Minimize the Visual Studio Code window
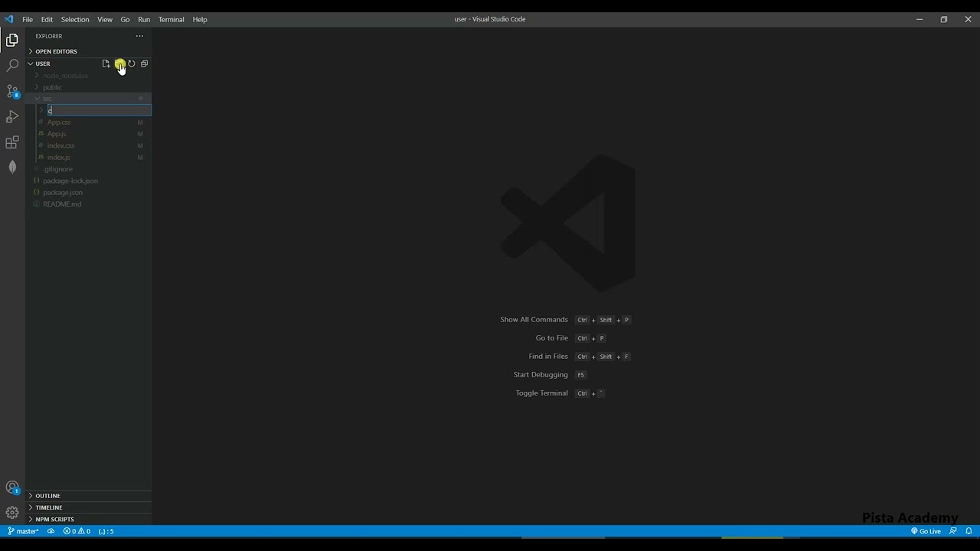The height and width of the screenshot is (551, 980). point(920,19)
